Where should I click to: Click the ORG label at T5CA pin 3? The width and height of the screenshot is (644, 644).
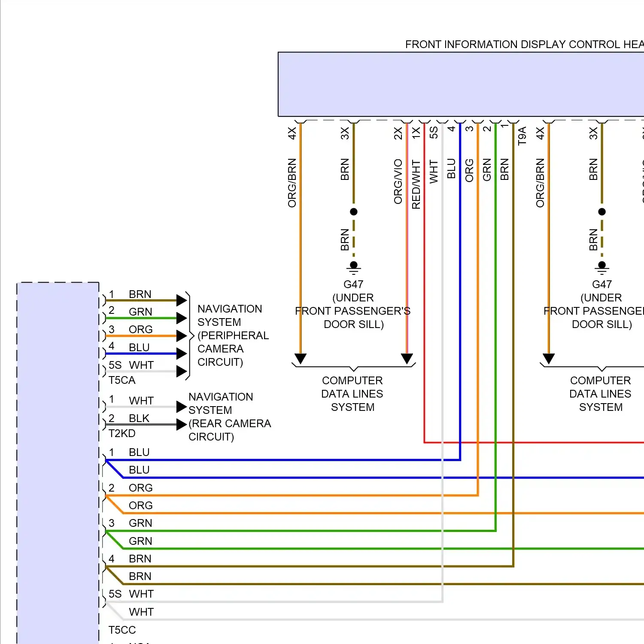(x=141, y=329)
